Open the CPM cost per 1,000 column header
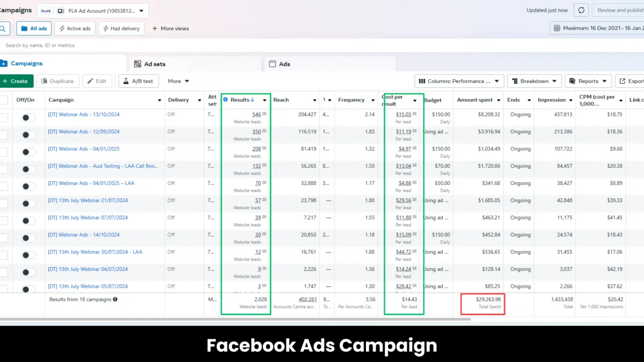This screenshot has width=644, height=362. [598, 100]
